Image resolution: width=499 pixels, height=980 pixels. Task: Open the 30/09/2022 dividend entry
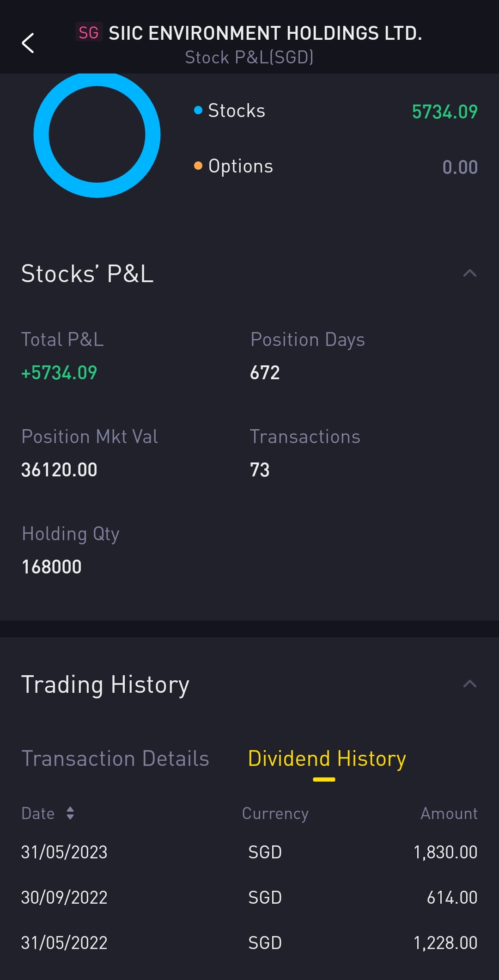point(249,897)
